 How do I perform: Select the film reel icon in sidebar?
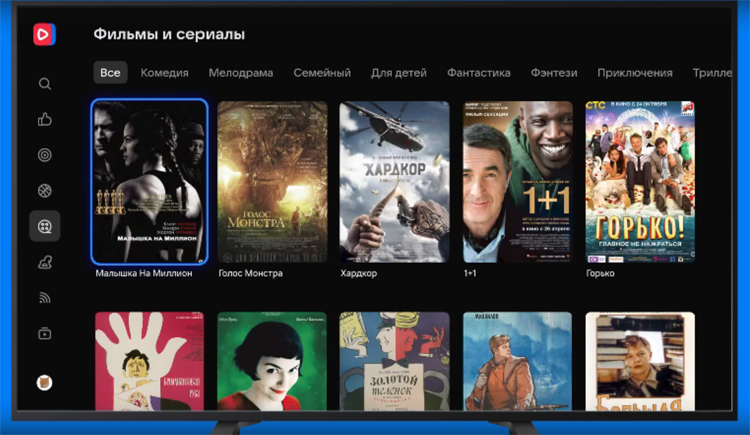[x=45, y=226]
